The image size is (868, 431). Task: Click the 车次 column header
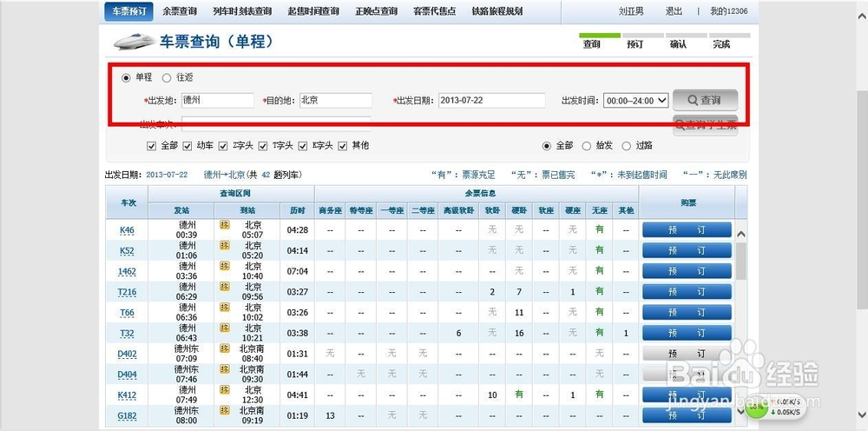[x=128, y=202]
